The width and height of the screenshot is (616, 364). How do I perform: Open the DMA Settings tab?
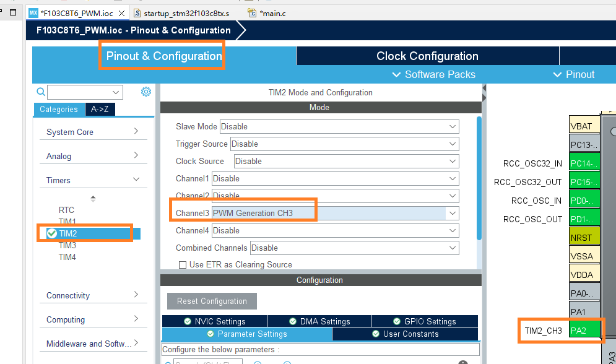pyautogui.click(x=319, y=321)
